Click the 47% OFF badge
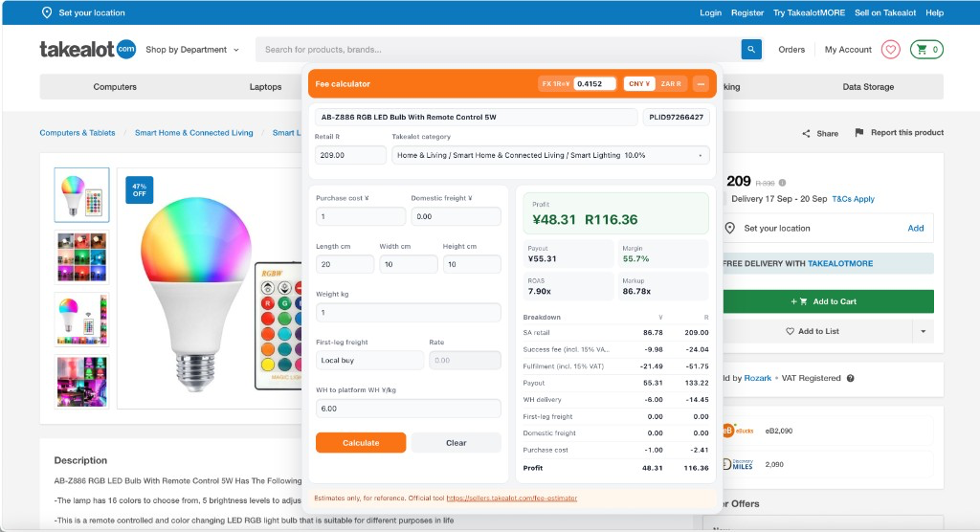Viewport: 980px width, 532px height. tap(140, 190)
